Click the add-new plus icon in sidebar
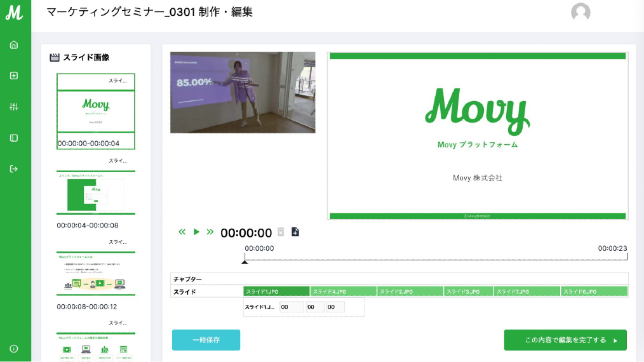Screen dimensions: 644x362 [x=14, y=76]
